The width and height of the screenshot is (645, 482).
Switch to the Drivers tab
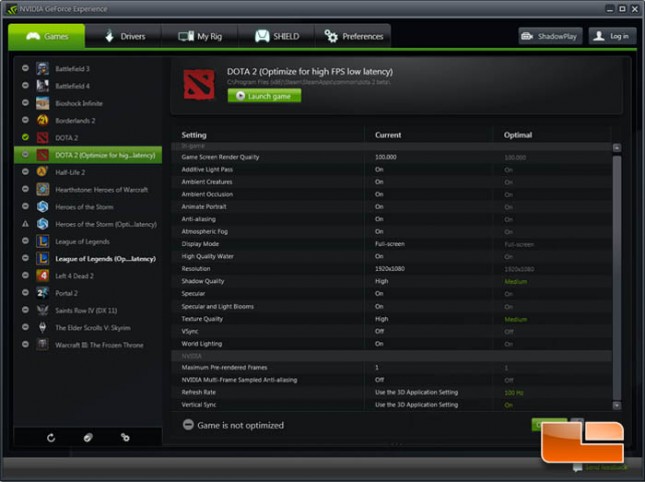tap(123, 36)
